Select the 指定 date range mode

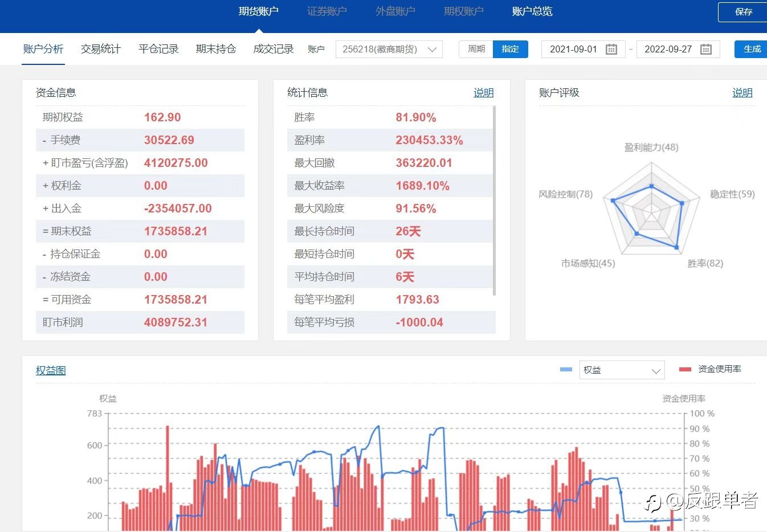click(510, 49)
